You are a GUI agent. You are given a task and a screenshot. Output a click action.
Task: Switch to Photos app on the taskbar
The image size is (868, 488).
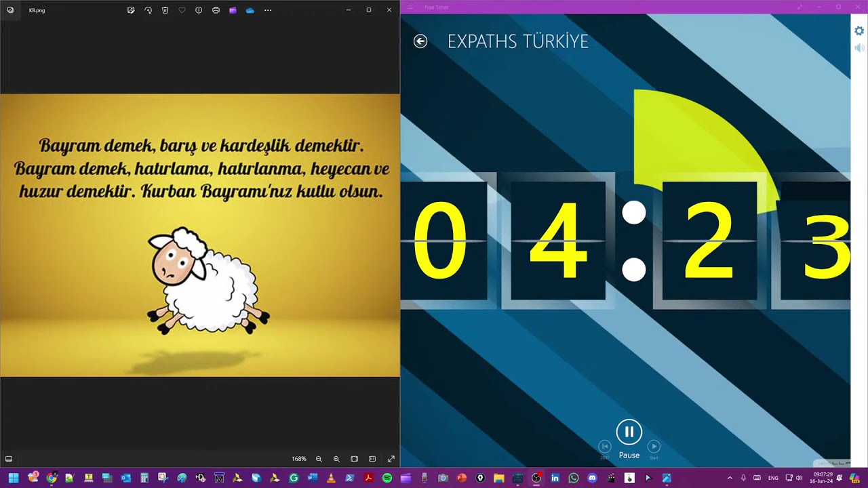pos(667,478)
